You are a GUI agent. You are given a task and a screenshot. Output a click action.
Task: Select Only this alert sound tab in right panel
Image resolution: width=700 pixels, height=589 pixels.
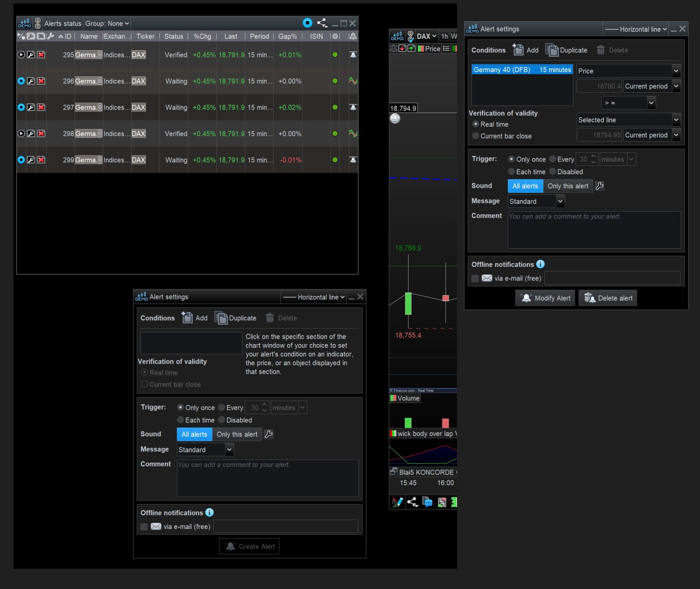click(x=568, y=186)
